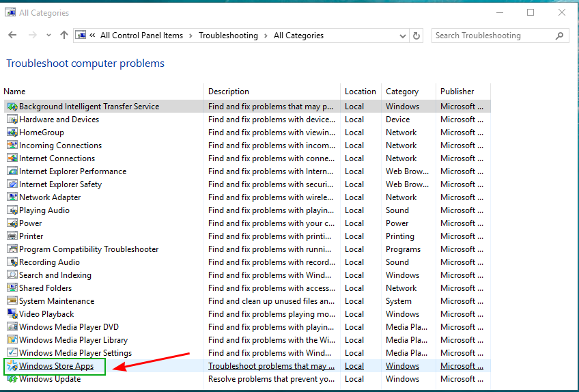Click the Internet Explorer Performance icon
The image size is (579, 392).
pos(12,171)
